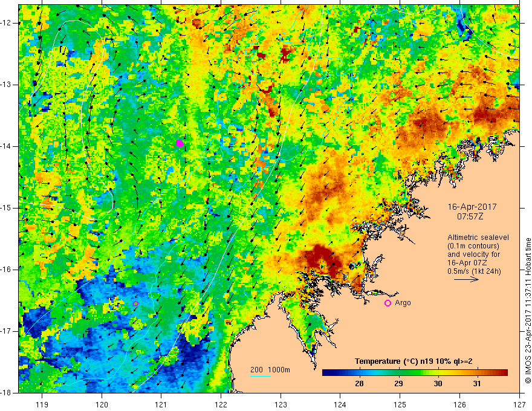Screen dimensions: 532x411
Task: Click the '121' longitude axis label
Action: (161, 404)
